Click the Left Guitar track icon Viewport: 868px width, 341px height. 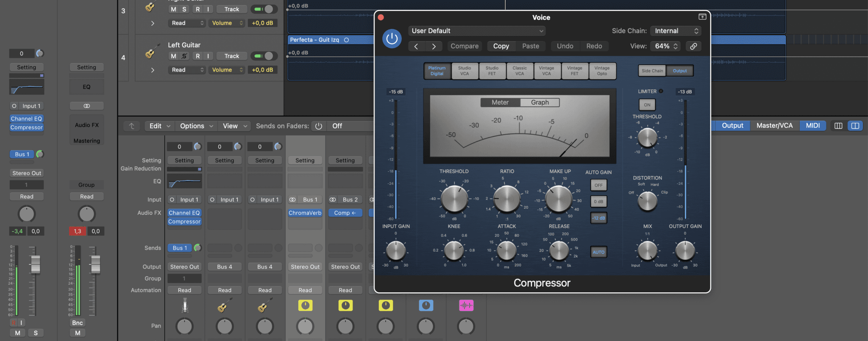click(151, 52)
